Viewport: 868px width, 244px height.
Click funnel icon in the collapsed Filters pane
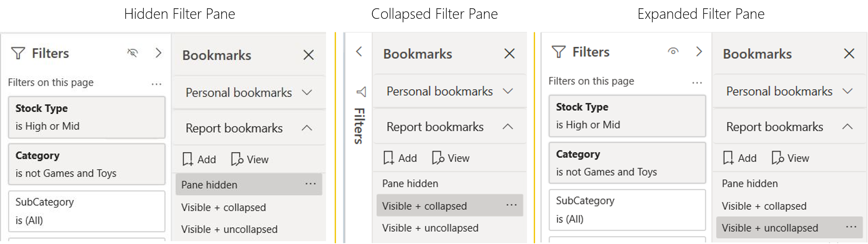click(x=361, y=92)
